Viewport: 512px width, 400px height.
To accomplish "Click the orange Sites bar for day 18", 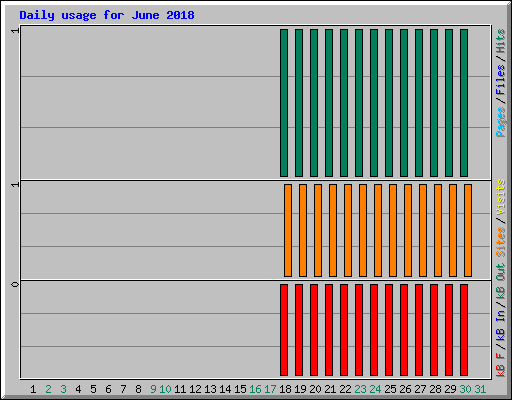I will pos(288,230).
